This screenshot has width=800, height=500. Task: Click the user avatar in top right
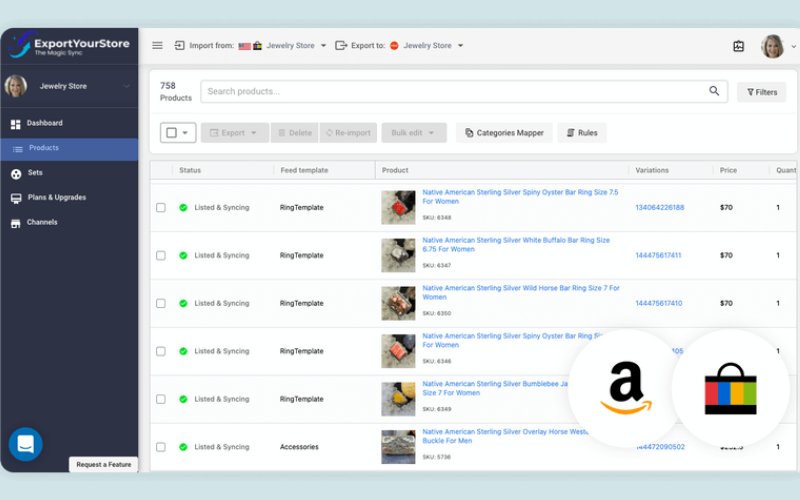(x=772, y=46)
